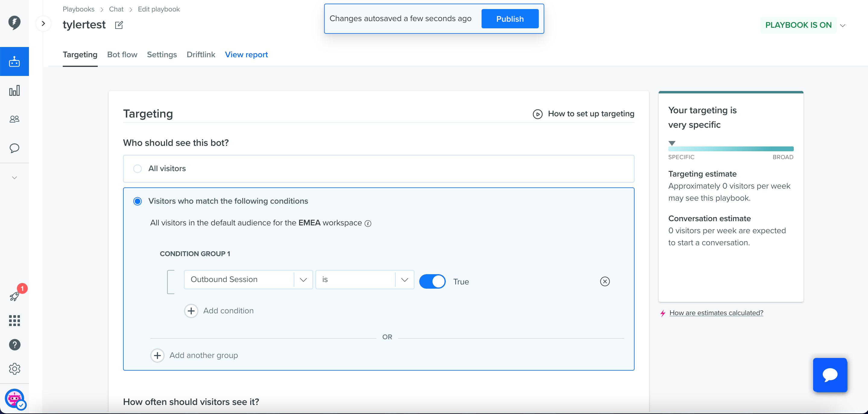The width and height of the screenshot is (868, 414).
Task: Open the Contacts people icon
Action: pyautogui.click(x=14, y=119)
